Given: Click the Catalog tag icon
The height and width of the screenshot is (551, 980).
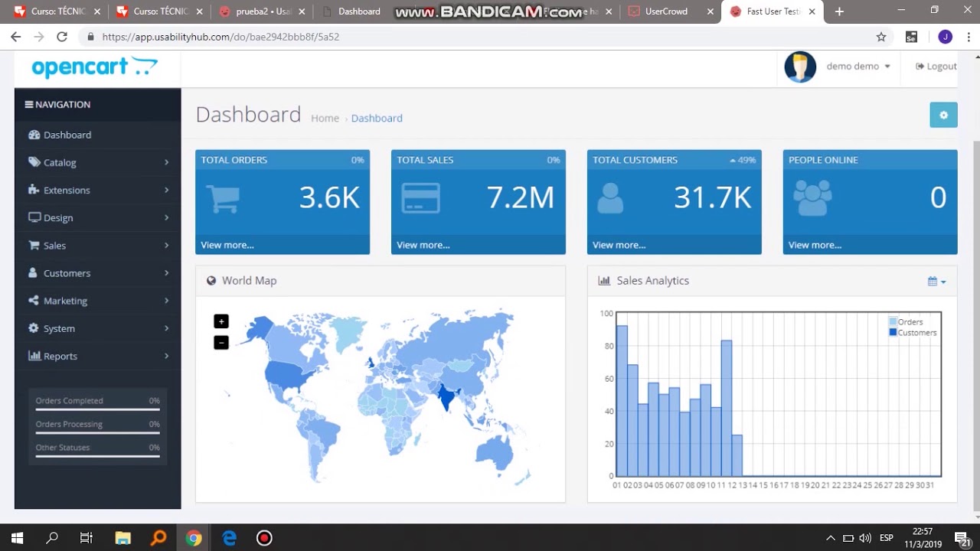Looking at the screenshot, I should (34, 162).
